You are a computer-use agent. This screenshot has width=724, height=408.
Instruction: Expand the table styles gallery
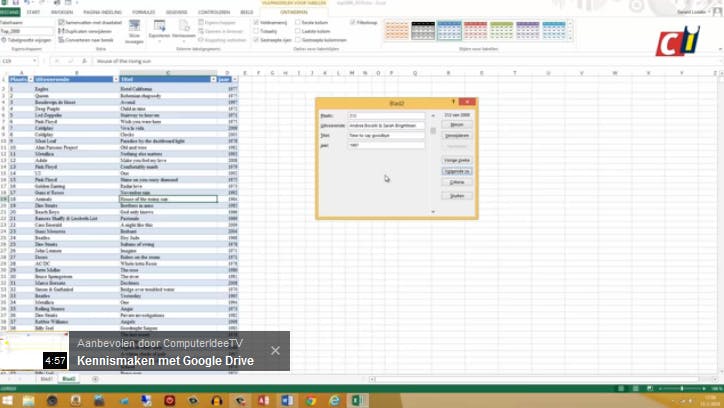(x=570, y=38)
